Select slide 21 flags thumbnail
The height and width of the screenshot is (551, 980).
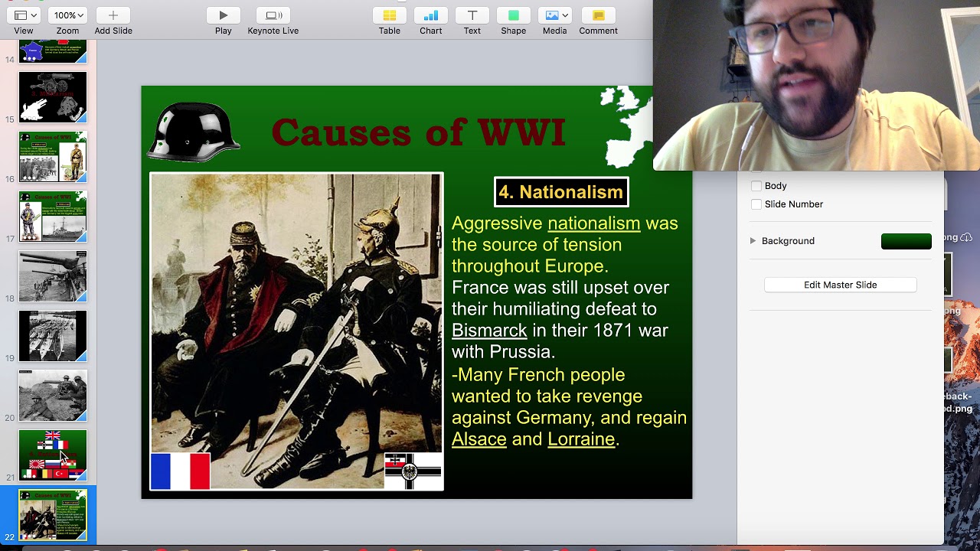point(53,455)
